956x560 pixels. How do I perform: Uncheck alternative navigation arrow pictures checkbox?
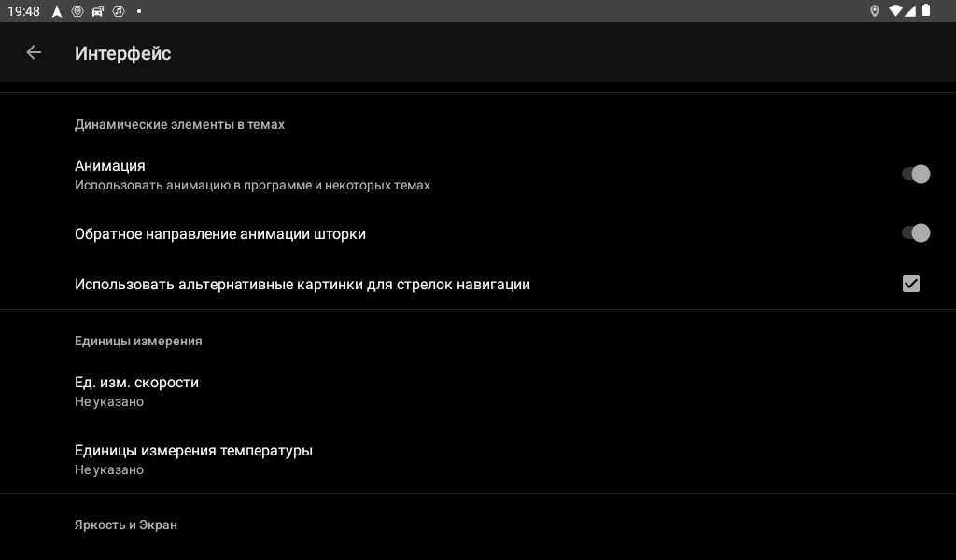[911, 284]
